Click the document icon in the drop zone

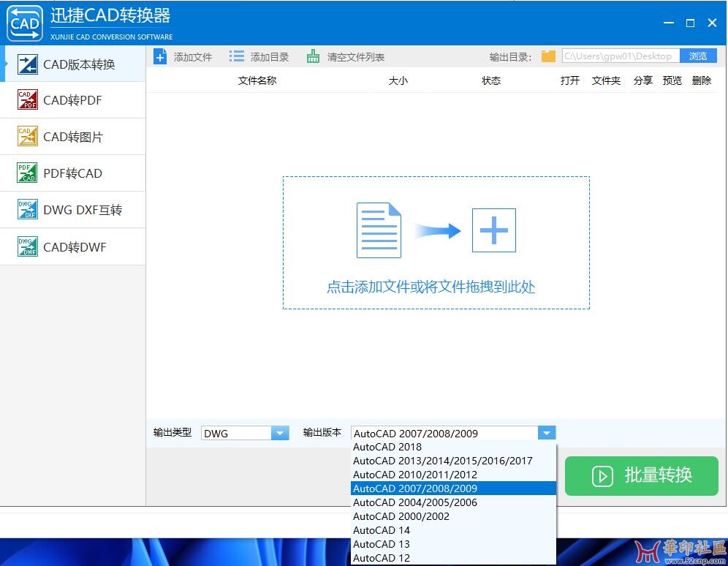[379, 230]
